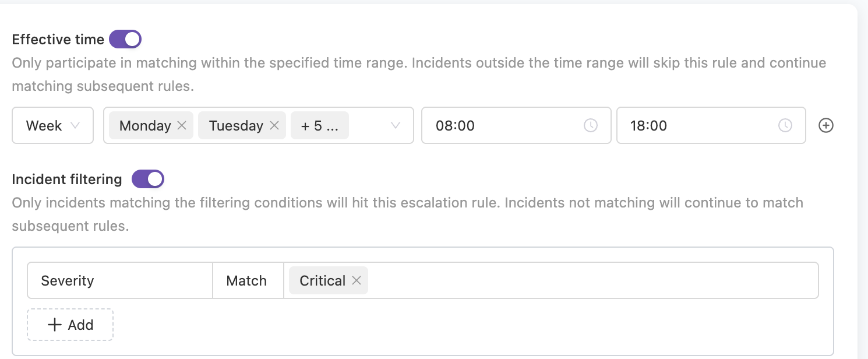Click the 18:00 end time field
The width and height of the screenshot is (868, 359).
[x=696, y=125]
